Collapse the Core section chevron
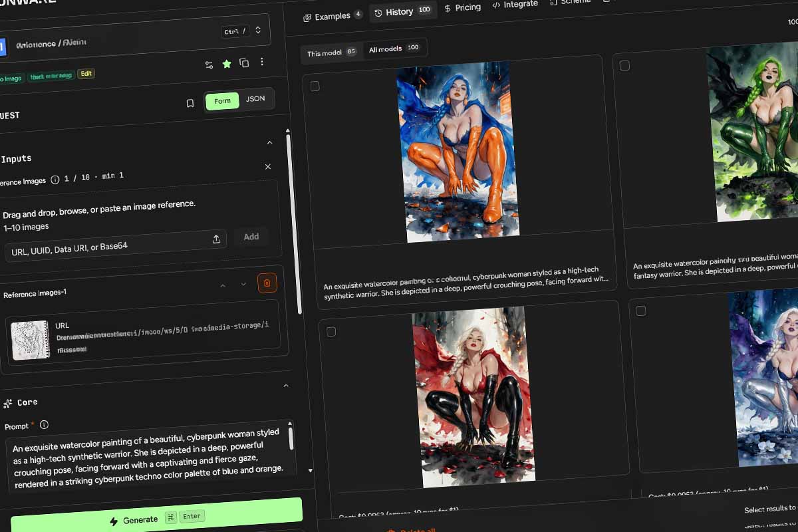 286,386
